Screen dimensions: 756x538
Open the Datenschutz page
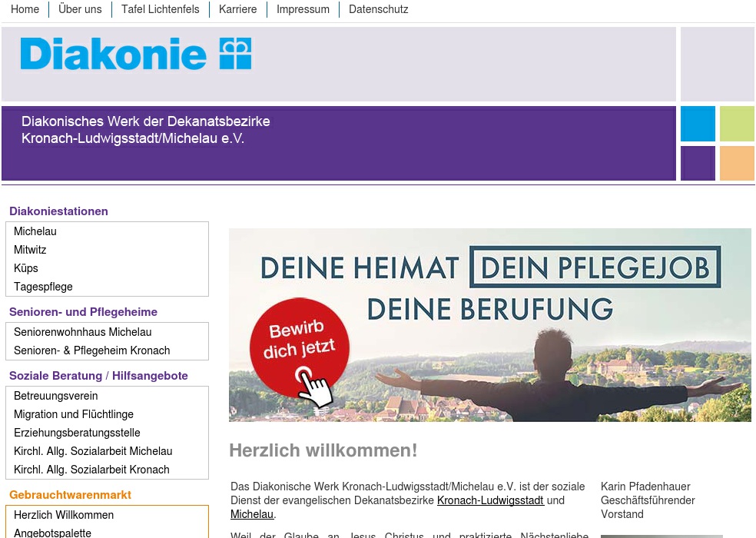tap(379, 9)
